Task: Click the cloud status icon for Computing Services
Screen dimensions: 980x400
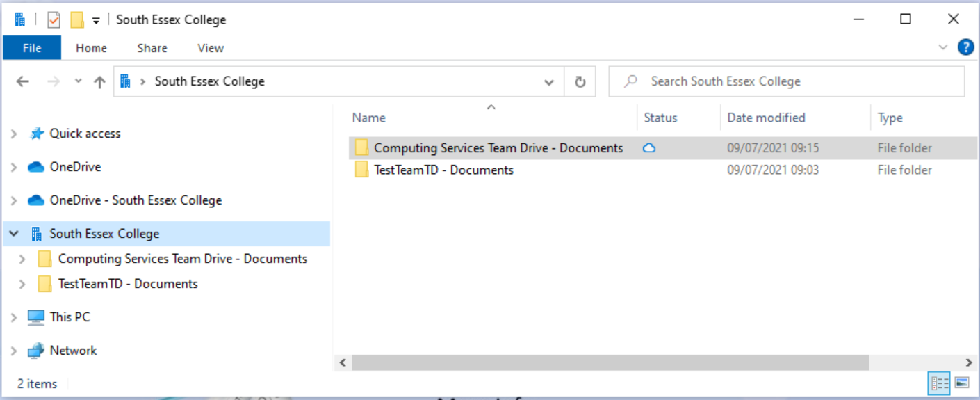Action: [x=649, y=147]
